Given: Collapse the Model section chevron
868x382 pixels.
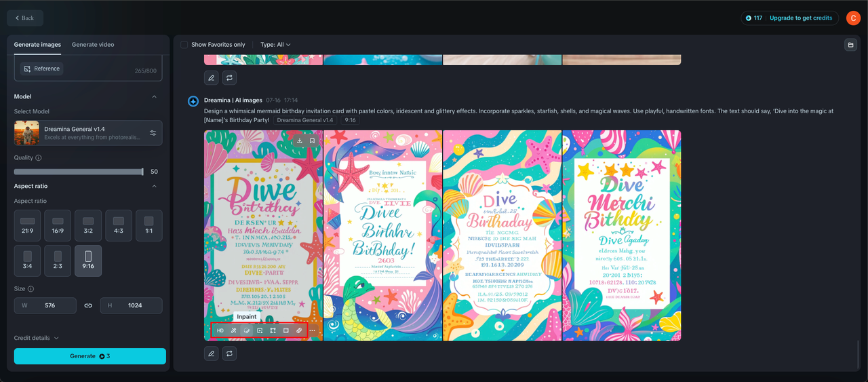Looking at the screenshot, I should pyautogui.click(x=154, y=96).
